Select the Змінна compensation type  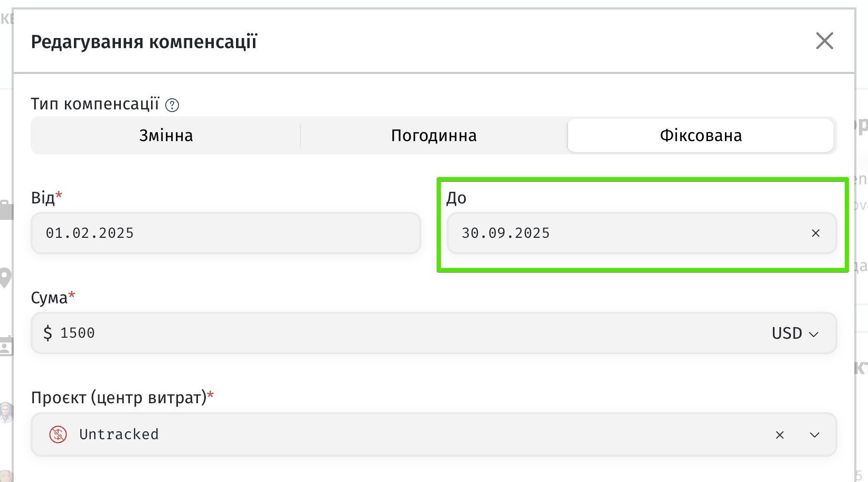(x=166, y=136)
